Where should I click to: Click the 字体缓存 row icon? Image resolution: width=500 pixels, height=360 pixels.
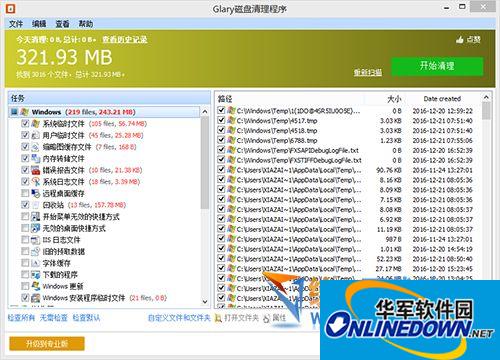click(35, 263)
